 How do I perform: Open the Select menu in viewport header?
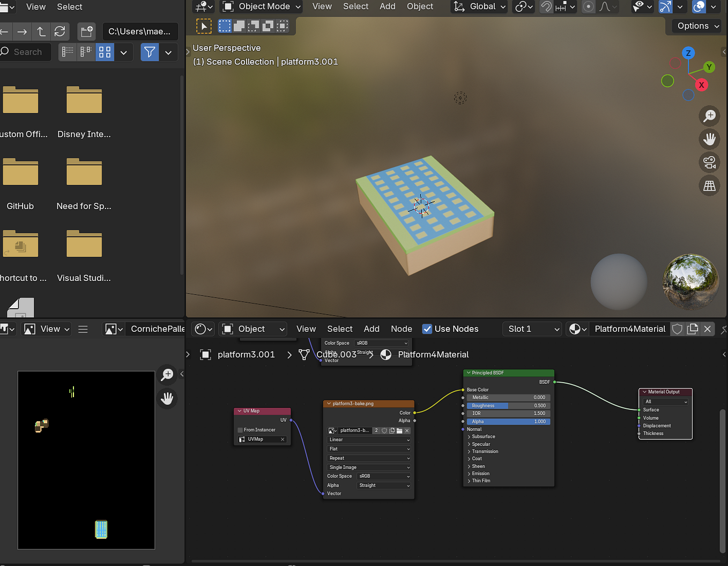(355, 6)
